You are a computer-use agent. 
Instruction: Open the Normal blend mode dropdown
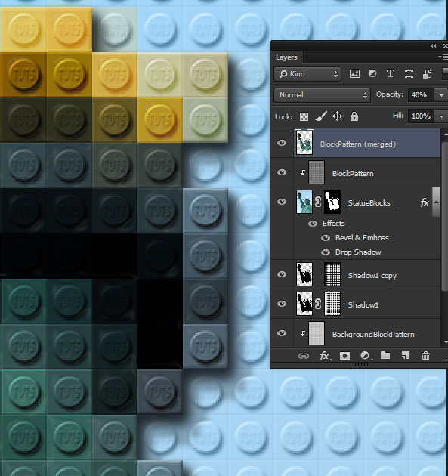click(322, 95)
